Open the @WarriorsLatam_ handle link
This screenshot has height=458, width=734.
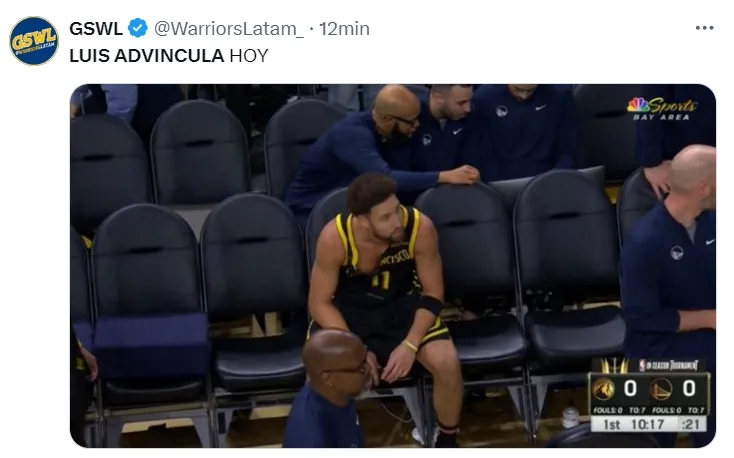click(x=229, y=29)
